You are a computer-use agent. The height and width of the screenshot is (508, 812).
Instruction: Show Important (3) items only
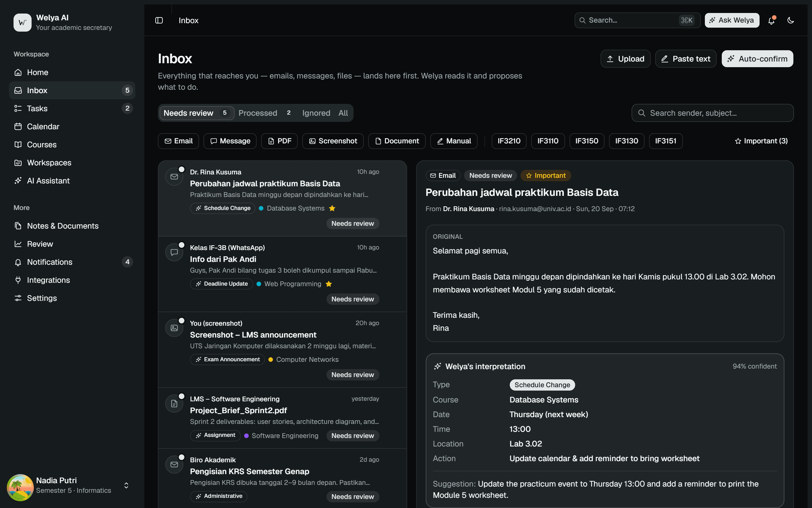pos(761,141)
